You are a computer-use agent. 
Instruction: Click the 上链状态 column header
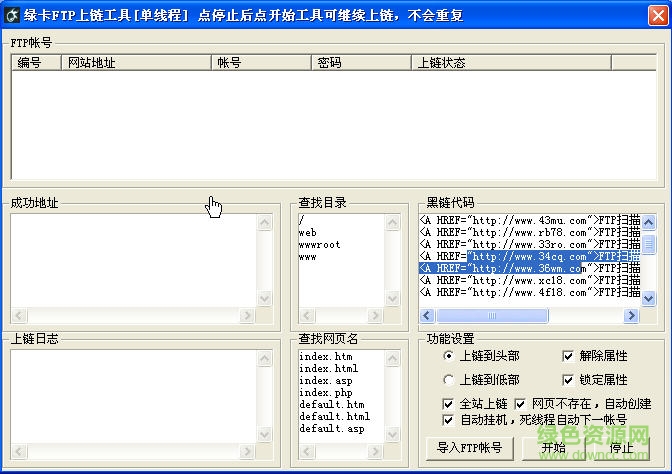511,63
